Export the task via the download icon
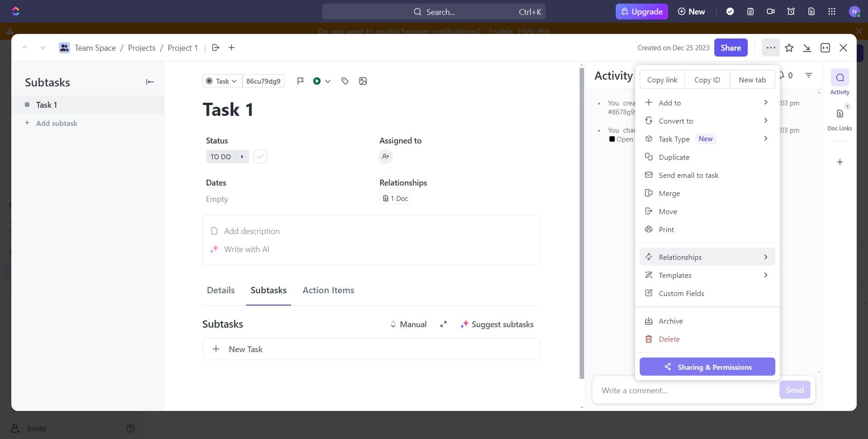 click(807, 48)
